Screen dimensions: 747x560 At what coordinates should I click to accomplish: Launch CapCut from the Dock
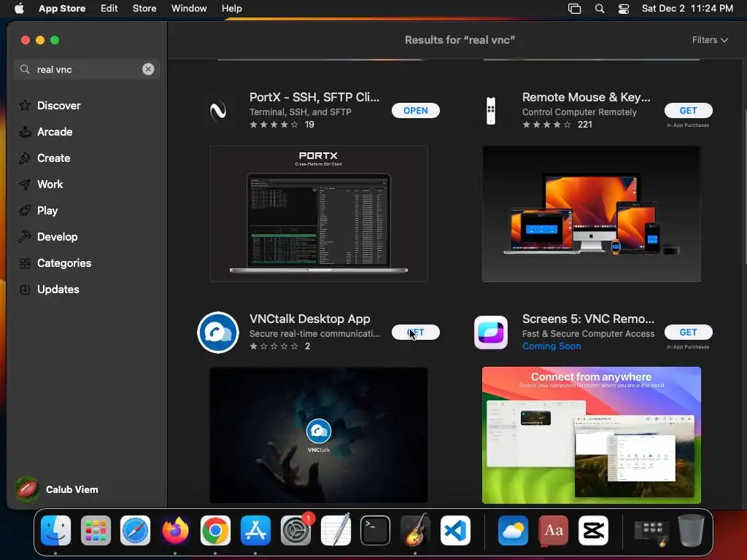tap(593, 530)
